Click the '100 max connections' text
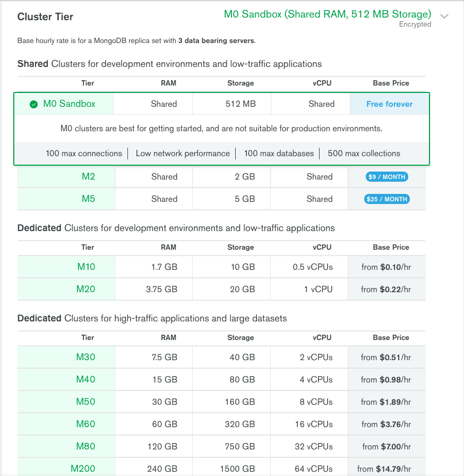Screen dimensions: 464x476 click(x=84, y=154)
